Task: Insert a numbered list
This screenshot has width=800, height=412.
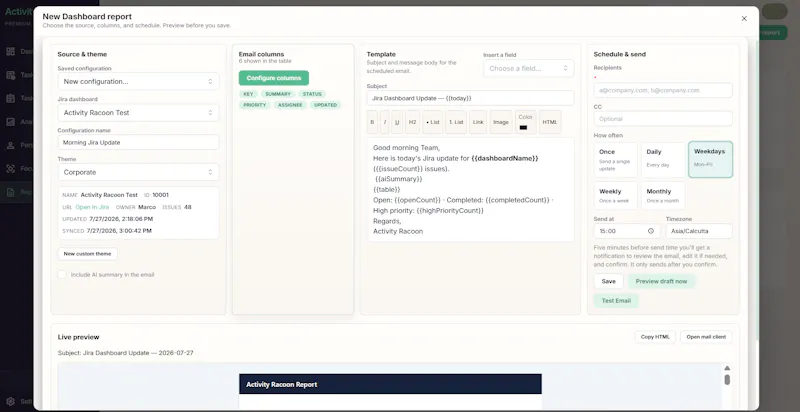Action: 456,122
